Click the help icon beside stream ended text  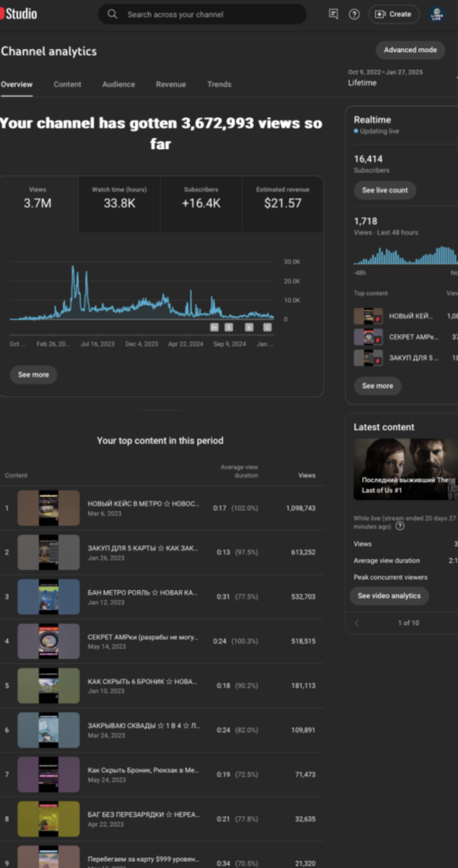coord(400,526)
